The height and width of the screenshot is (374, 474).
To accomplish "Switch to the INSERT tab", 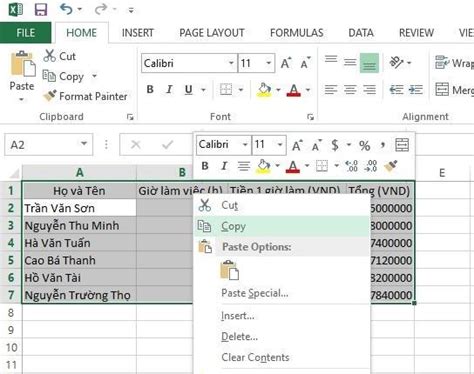I will click(138, 33).
